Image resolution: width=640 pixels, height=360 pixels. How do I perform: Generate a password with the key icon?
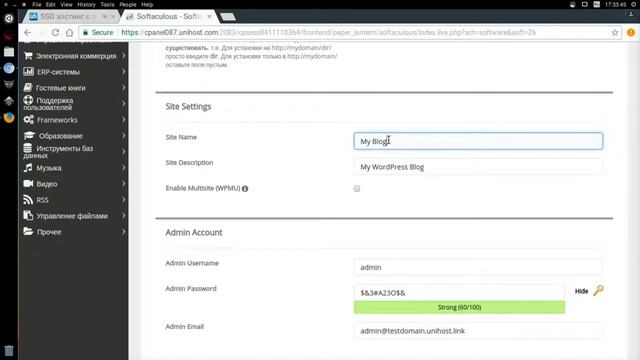598,291
